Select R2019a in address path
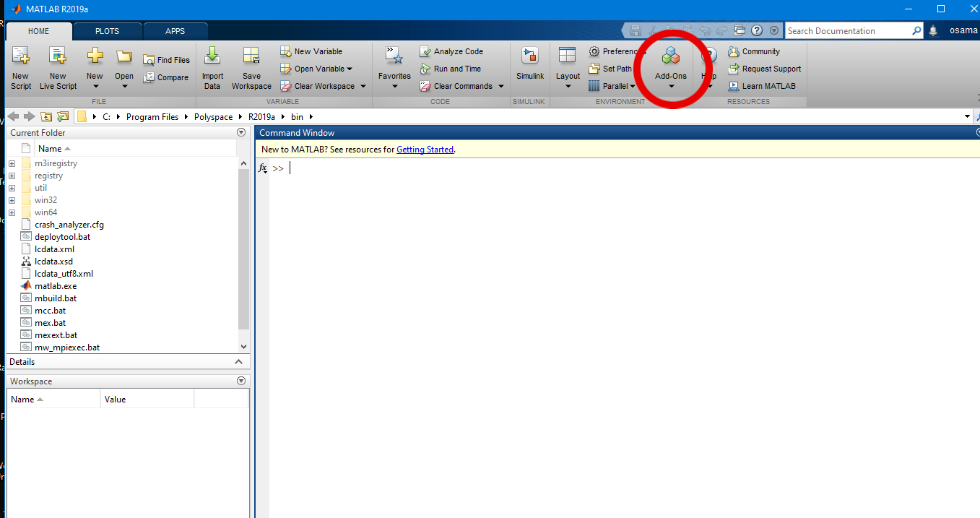Image resolution: width=980 pixels, height=518 pixels. coord(262,116)
